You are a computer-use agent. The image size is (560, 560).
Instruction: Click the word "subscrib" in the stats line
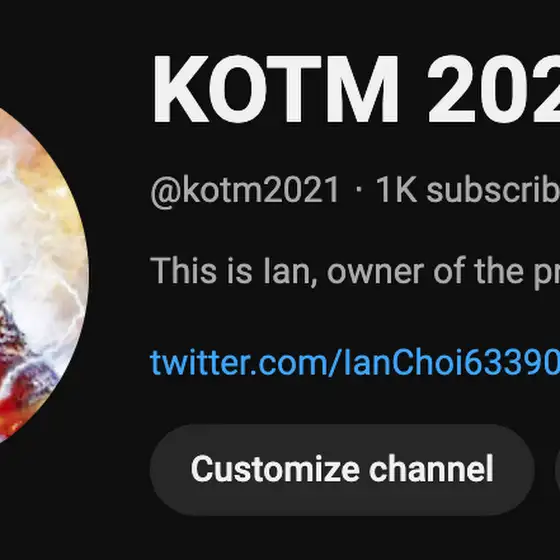(x=493, y=190)
